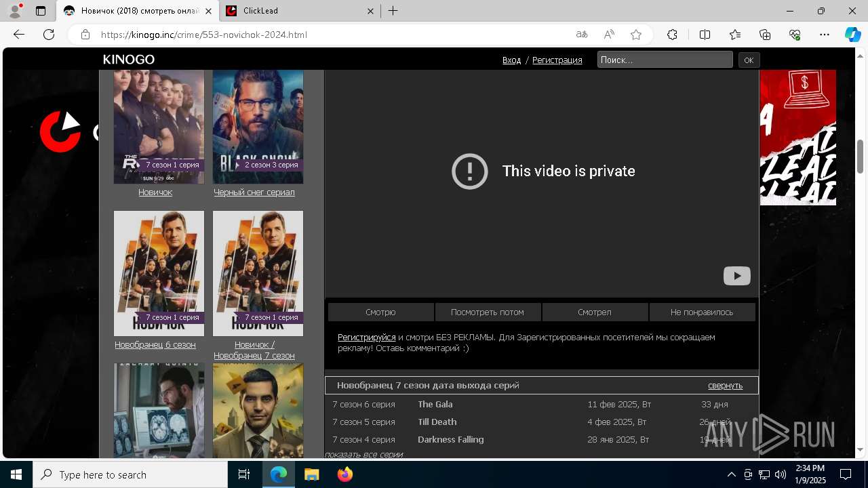
Task: Open the Новичок title link
Action: [x=155, y=192]
